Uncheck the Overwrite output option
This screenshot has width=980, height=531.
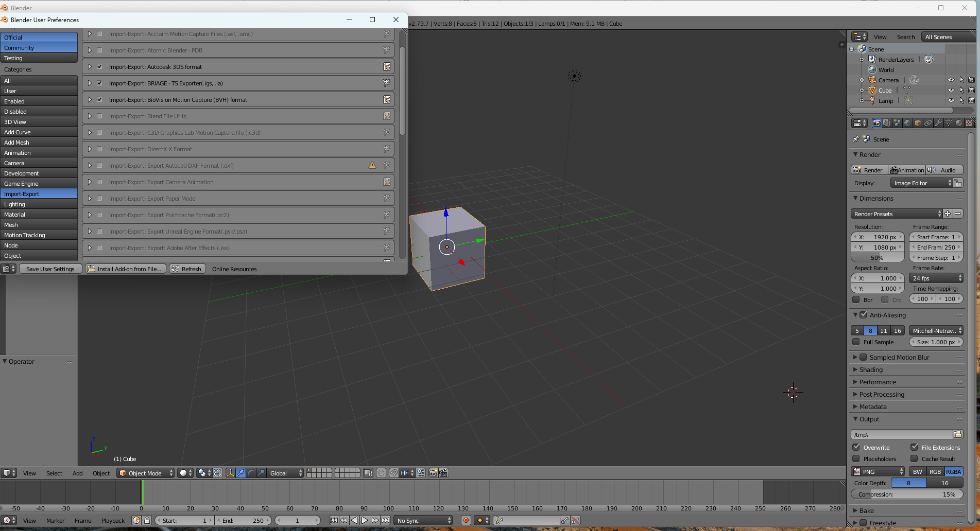click(x=856, y=447)
